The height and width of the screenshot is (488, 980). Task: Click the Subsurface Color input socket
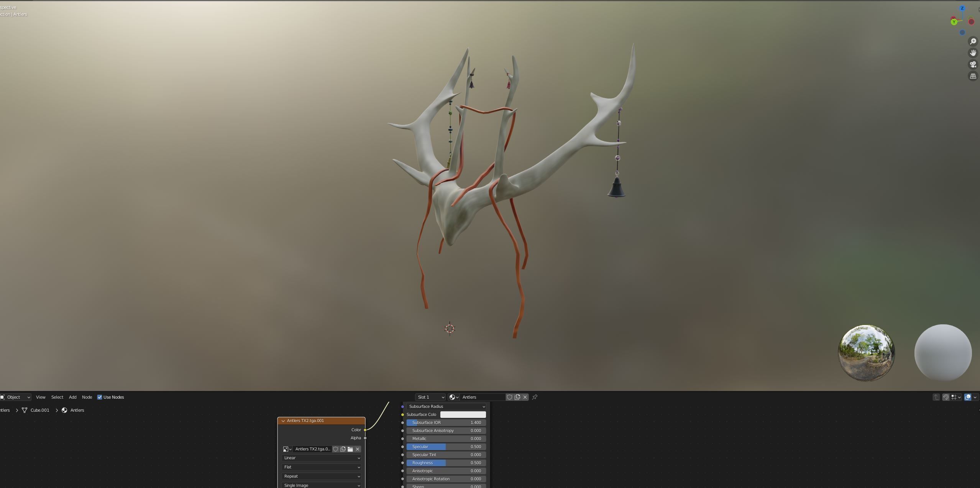click(402, 414)
